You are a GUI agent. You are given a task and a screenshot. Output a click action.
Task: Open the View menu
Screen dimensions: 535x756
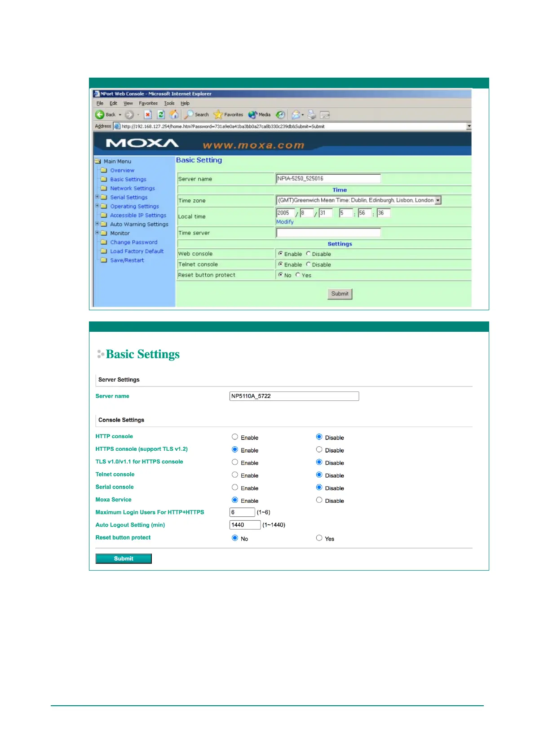pos(128,103)
